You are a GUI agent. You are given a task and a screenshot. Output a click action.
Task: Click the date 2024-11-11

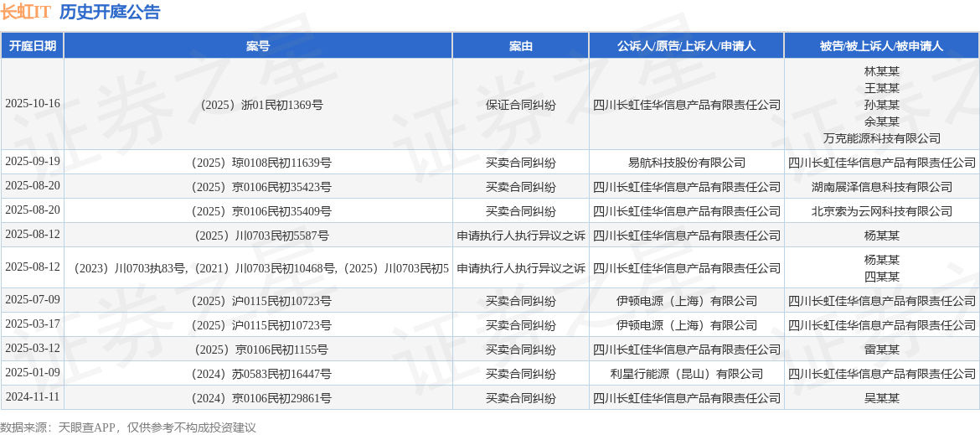click(33, 397)
